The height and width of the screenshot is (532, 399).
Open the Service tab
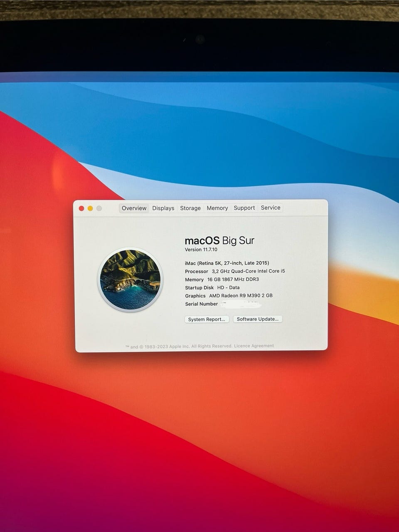click(x=271, y=208)
